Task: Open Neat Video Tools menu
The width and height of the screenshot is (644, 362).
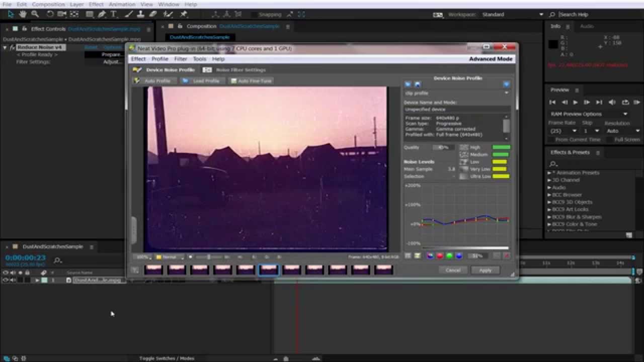Action: [200, 59]
